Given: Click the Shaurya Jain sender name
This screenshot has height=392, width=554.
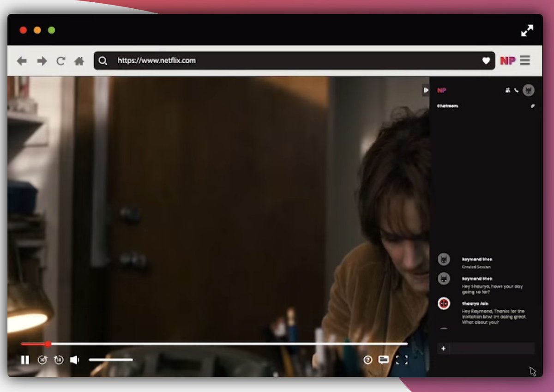Looking at the screenshot, I should [x=475, y=303].
